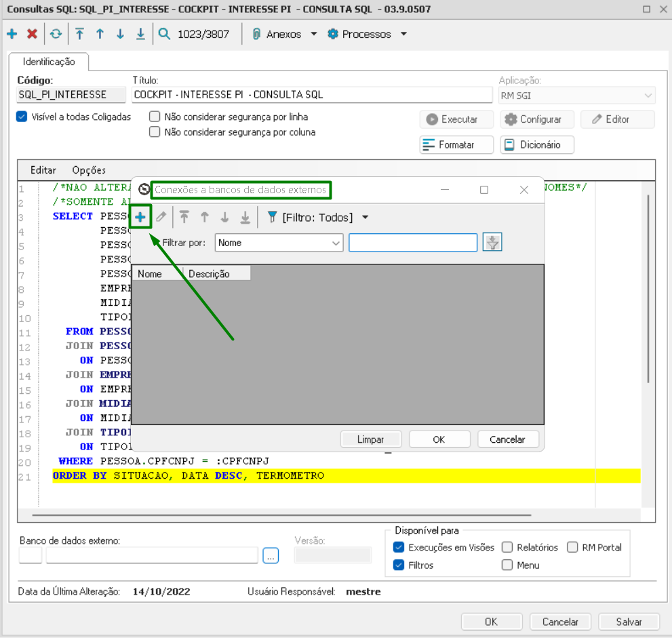This screenshot has height=638, width=672.
Task: Go to previous connection in dialog toolbar
Action: (205, 217)
